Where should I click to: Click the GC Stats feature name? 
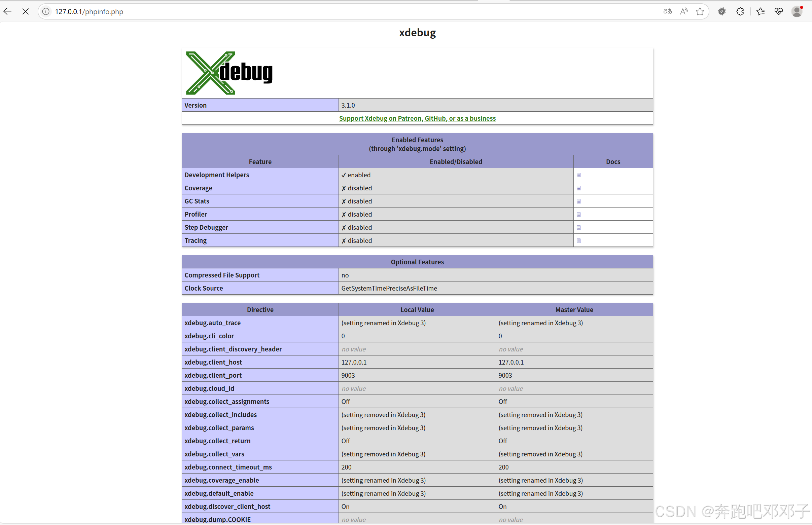coord(197,201)
